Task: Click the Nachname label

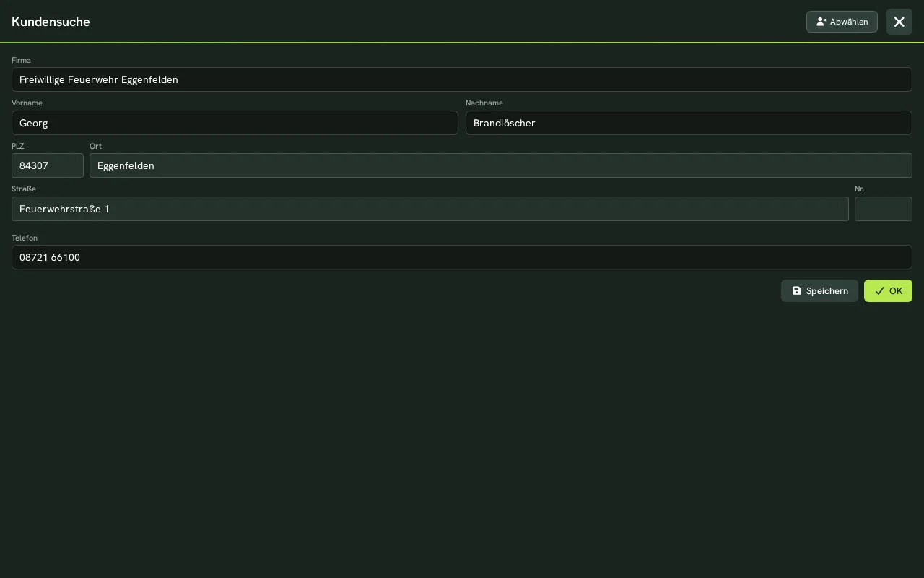Action: point(484,103)
